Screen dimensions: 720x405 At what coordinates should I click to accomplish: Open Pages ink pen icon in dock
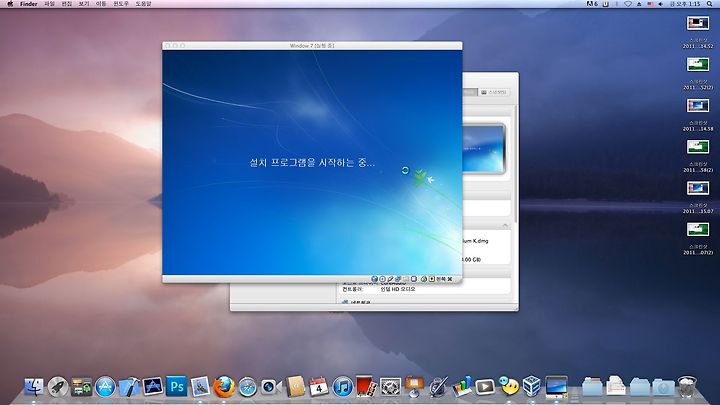tap(438, 387)
